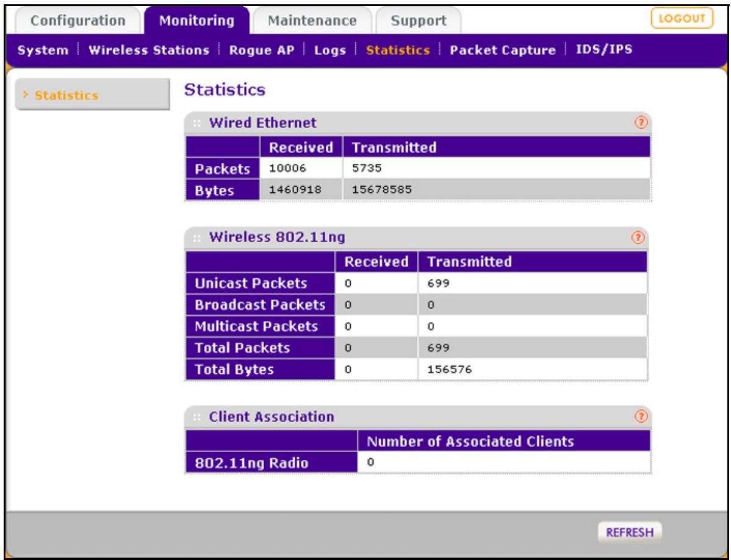Click Number of Associated Clients header
731x560 pixels.
470,441
